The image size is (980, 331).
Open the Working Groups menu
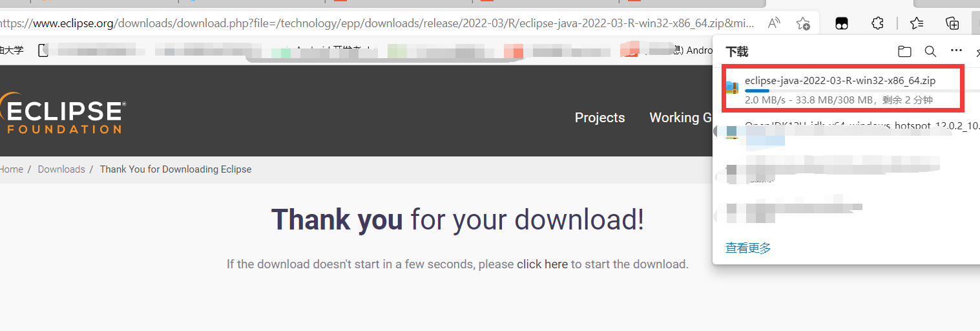[x=680, y=118]
